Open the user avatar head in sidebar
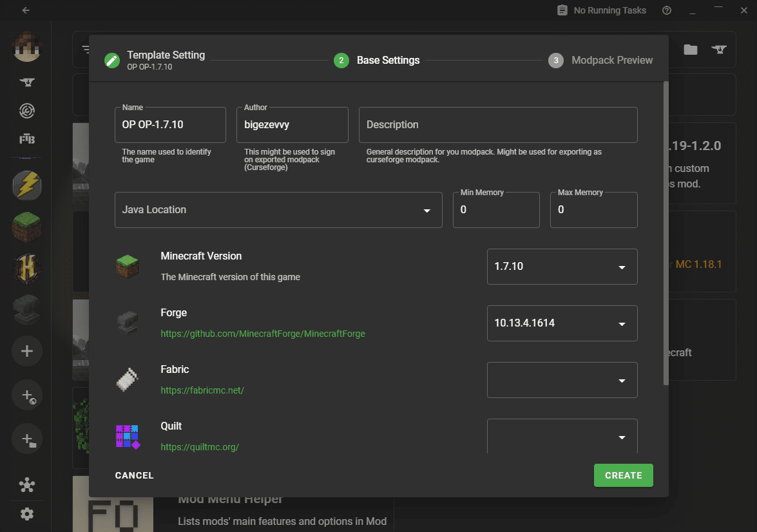The image size is (757, 532). (x=27, y=46)
